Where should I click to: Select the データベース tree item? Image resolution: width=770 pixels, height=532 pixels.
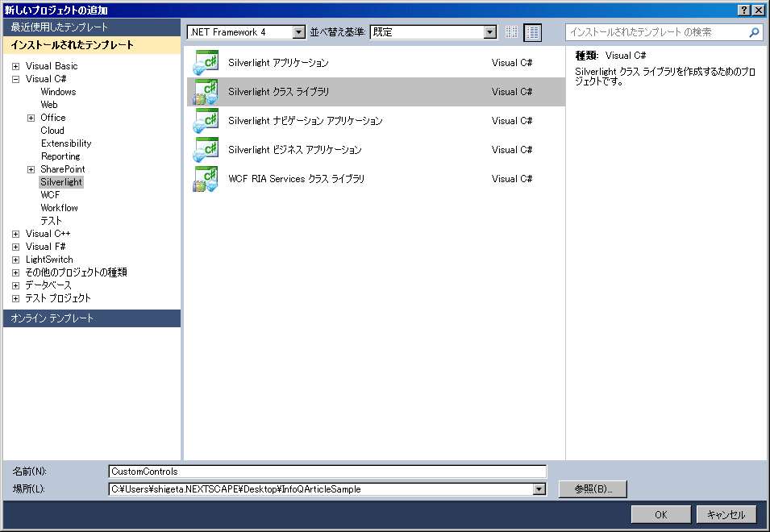[x=48, y=285]
